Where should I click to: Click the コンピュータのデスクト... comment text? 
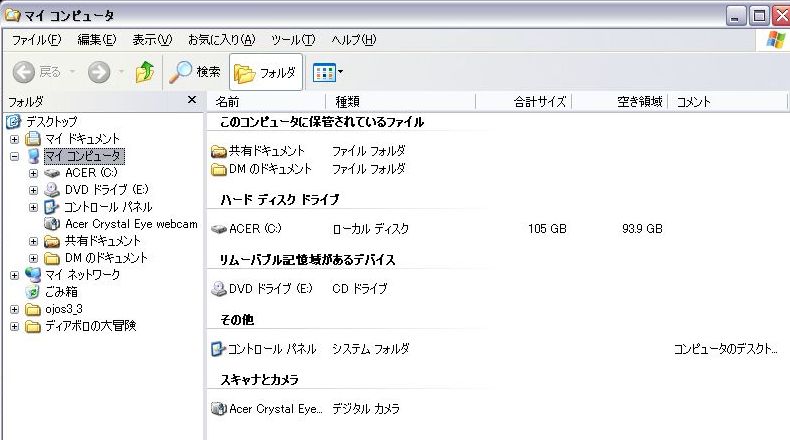(x=726, y=349)
